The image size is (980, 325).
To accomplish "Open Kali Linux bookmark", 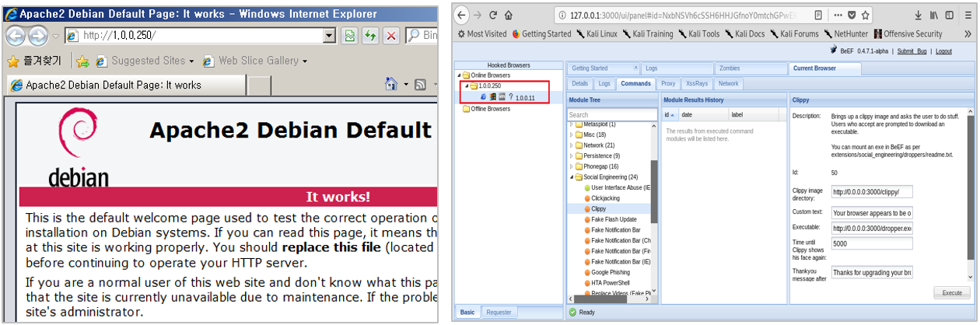I will tap(597, 33).
